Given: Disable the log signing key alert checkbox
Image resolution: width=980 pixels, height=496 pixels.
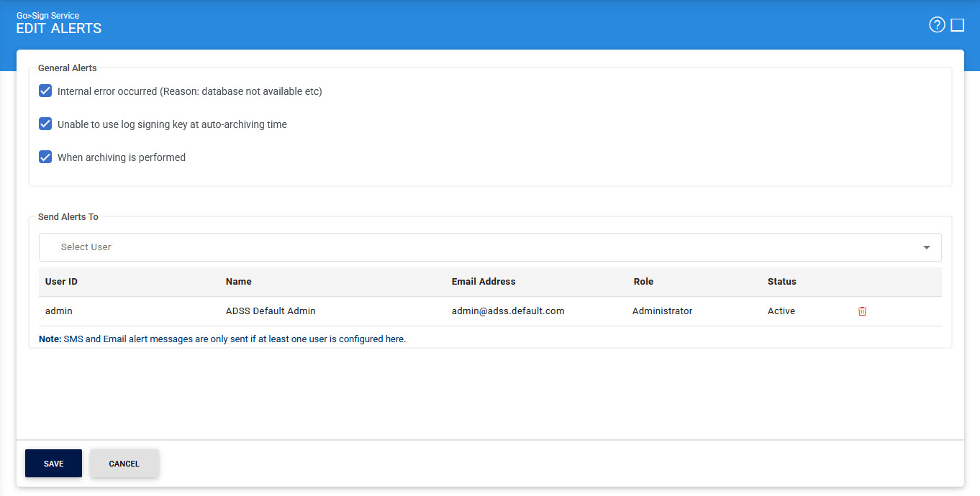Looking at the screenshot, I should tap(45, 124).
